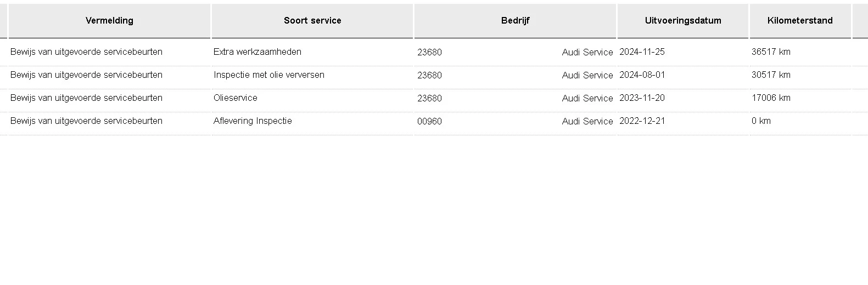Select the 2023-11-20 execution date

point(642,98)
